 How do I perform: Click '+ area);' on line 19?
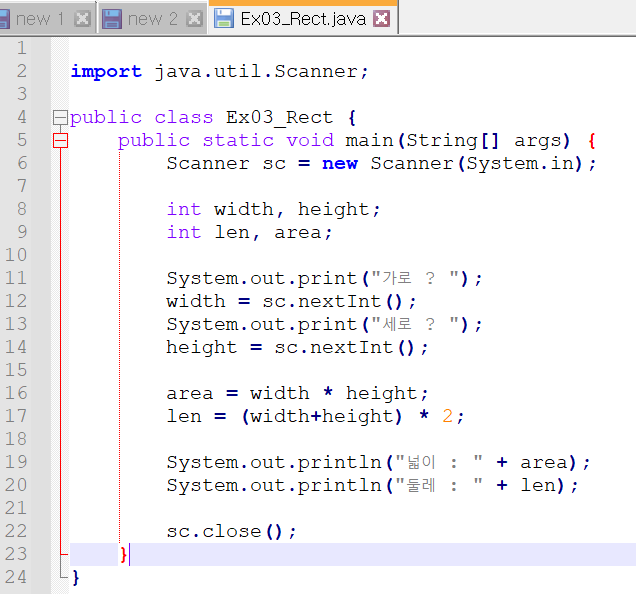tap(543, 463)
